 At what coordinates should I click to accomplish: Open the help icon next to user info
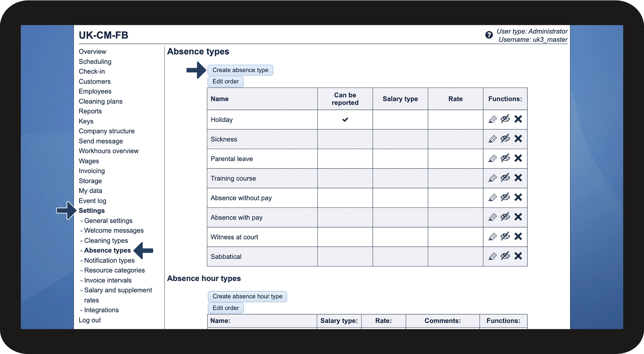click(x=489, y=35)
